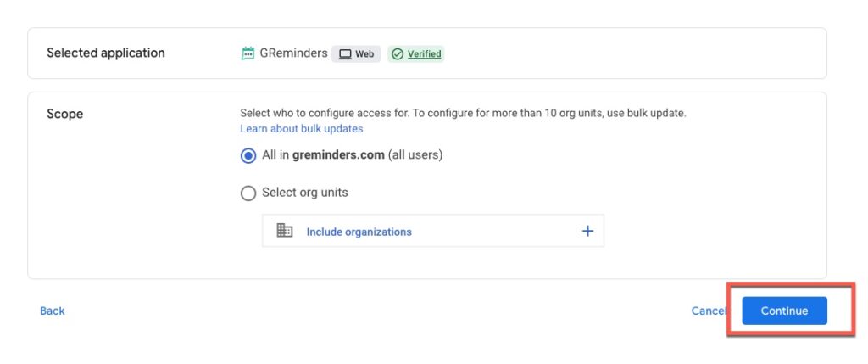This screenshot has width=868, height=364.
Task: Click the 'Select org units' label text
Action: 304,193
